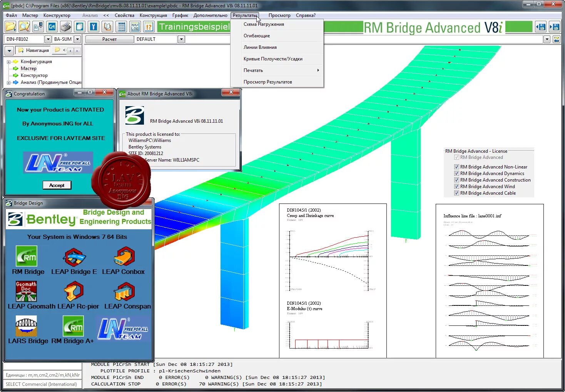Expand the Печатать submenu arrow
Viewport: 565px width, 392px height.
click(x=318, y=70)
